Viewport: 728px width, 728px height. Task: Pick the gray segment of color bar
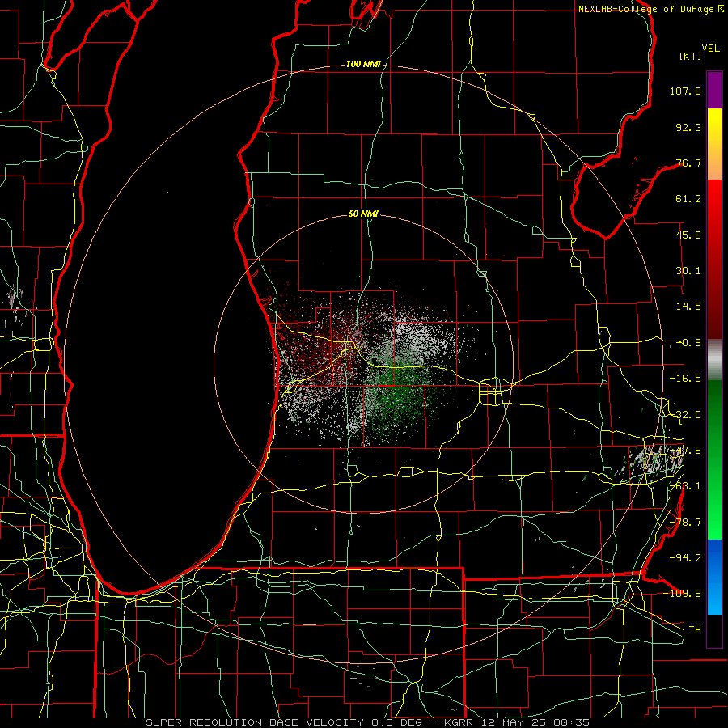714,360
